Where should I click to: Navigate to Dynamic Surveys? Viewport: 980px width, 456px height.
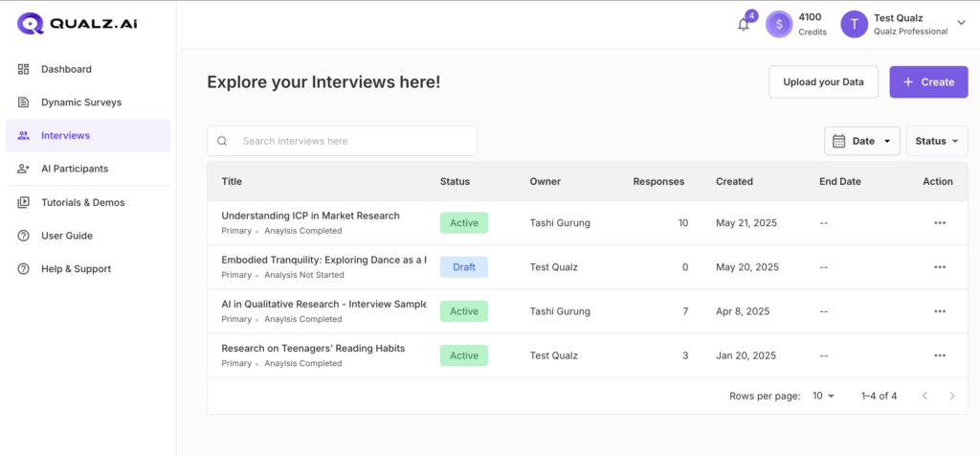tap(80, 103)
